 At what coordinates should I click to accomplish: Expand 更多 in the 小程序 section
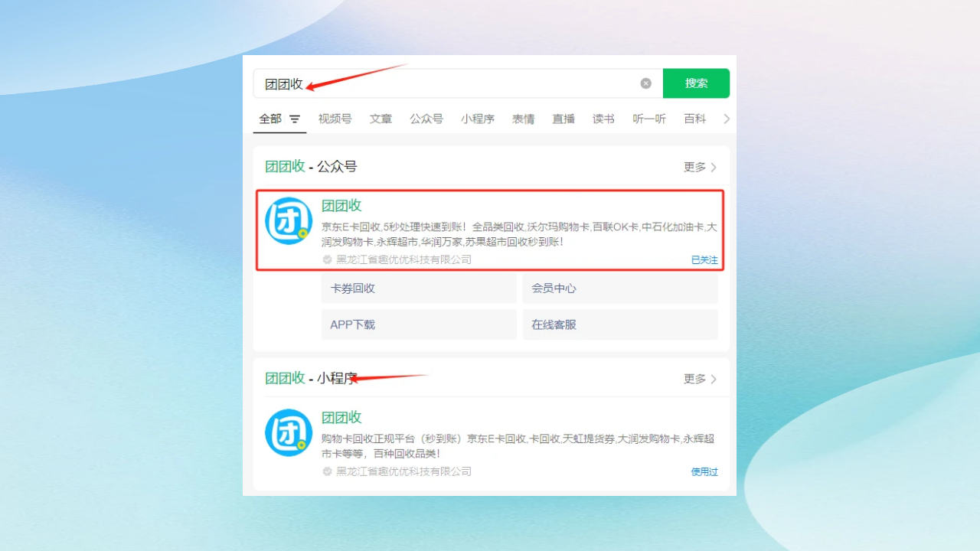click(701, 379)
